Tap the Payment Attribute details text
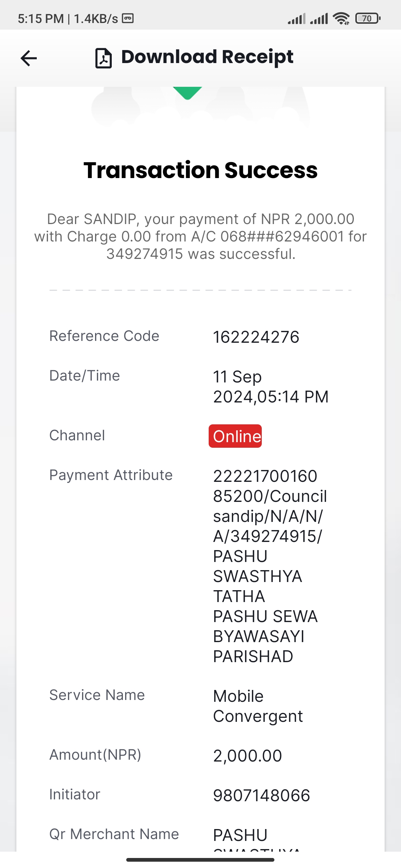The height and width of the screenshot is (868, 401). [x=270, y=566]
